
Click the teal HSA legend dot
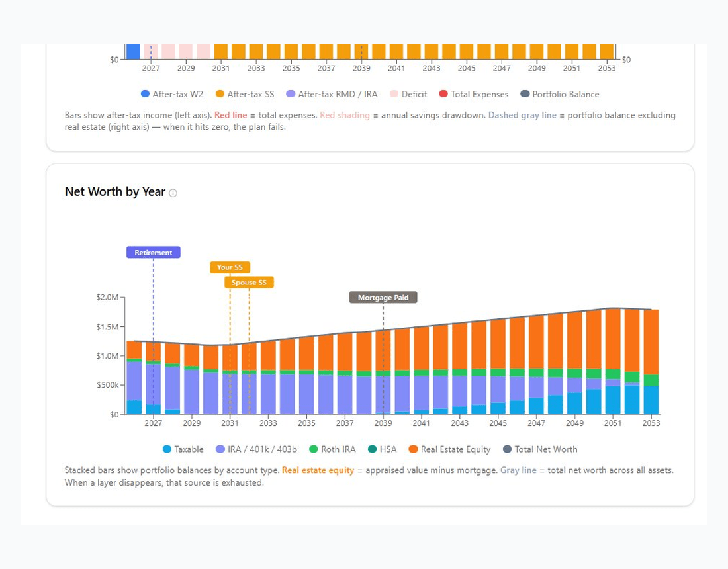click(x=373, y=449)
